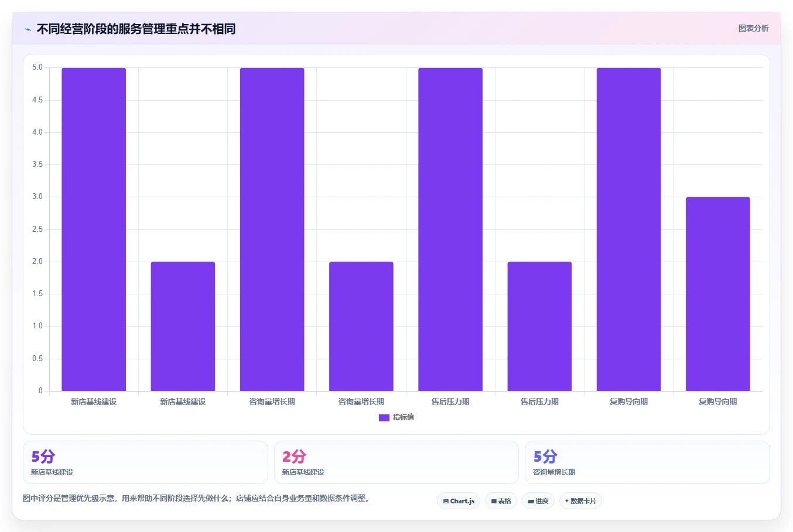Screen dimensions: 793x532
Task: Select the 2.0 bar for 咨询量增长期
Action: (361, 327)
